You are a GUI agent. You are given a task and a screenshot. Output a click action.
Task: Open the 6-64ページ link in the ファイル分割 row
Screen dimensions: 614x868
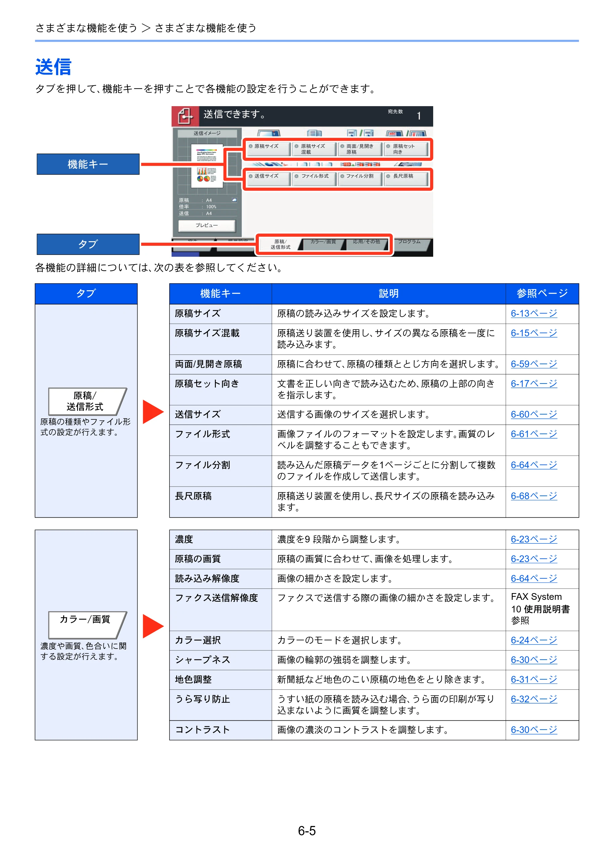tap(534, 465)
